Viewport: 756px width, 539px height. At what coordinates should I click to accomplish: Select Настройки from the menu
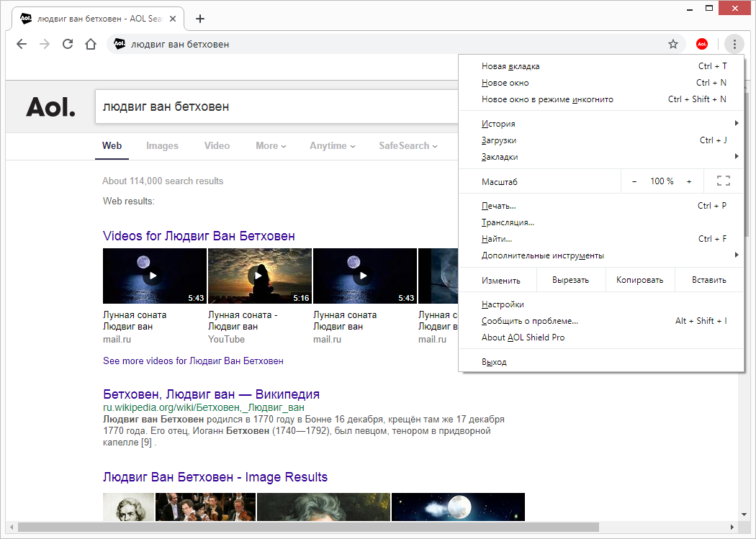tap(503, 304)
